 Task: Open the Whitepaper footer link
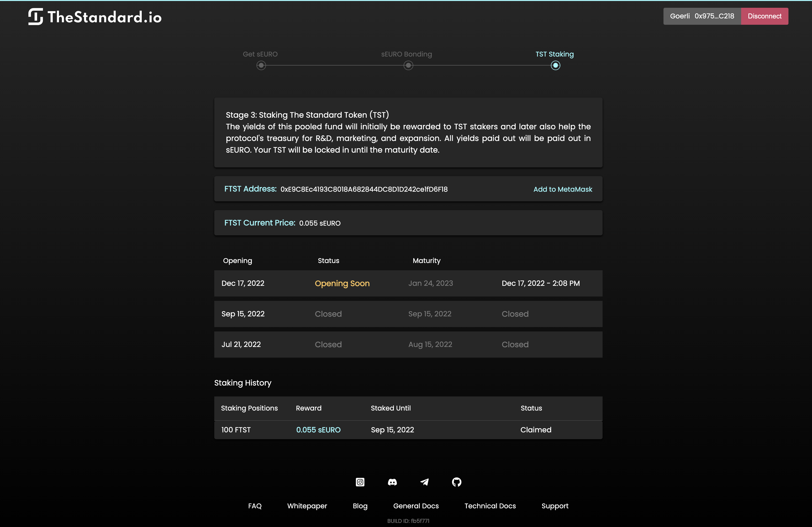click(307, 506)
